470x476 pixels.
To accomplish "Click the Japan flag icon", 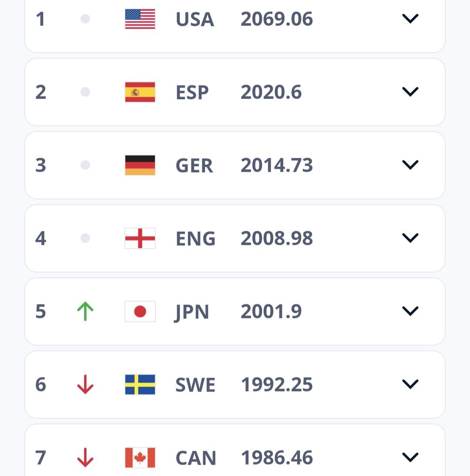I will [x=140, y=312].
